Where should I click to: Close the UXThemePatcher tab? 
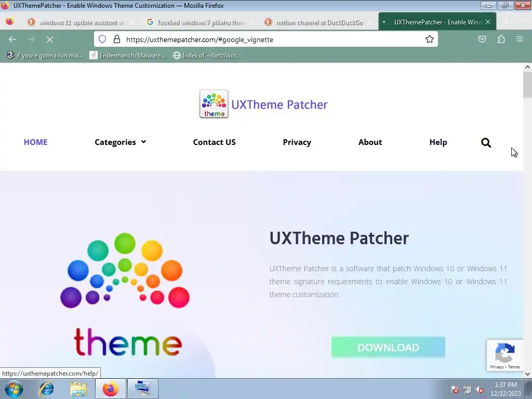coord(488,22)
